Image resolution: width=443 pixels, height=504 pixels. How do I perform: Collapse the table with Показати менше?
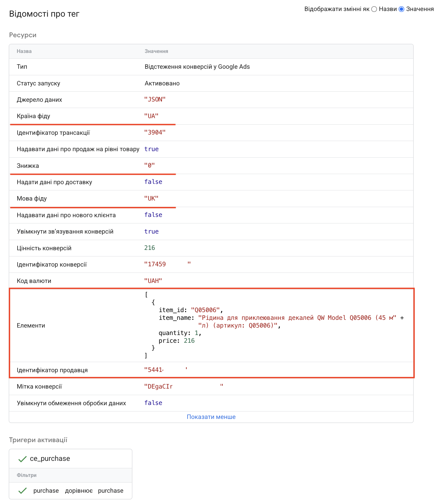(x=211, y=417)
